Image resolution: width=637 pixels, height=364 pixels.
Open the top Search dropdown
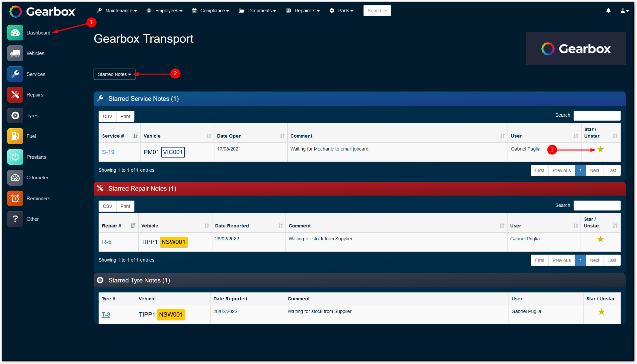(x=377, y=11)
